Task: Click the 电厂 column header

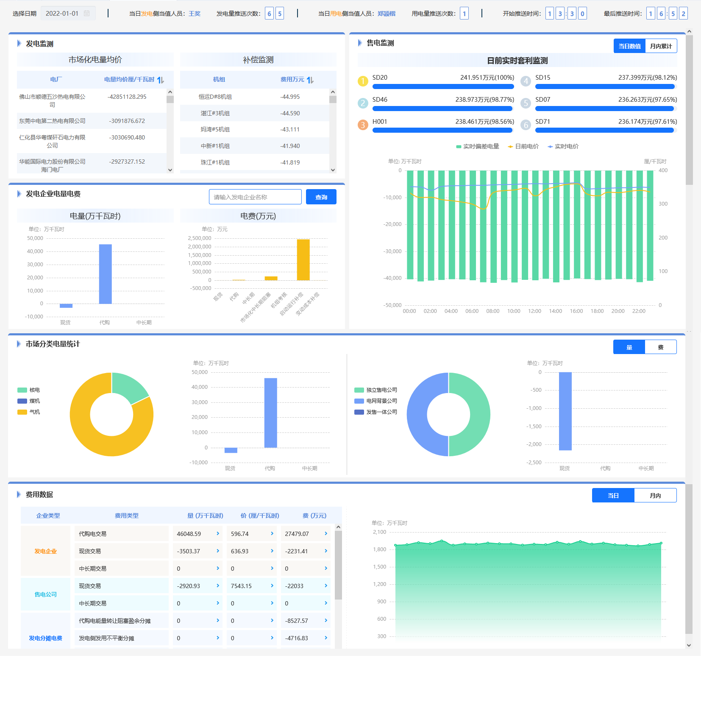Action: tap(56, 79)
